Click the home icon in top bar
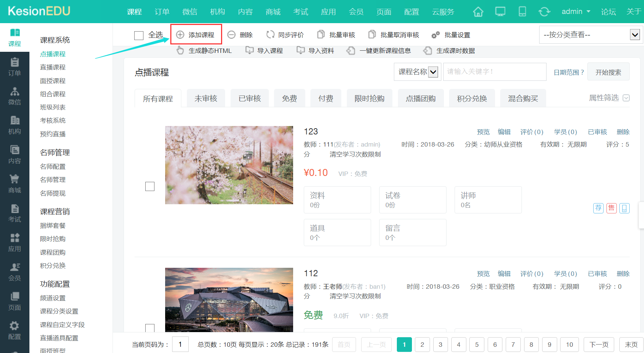The width and height of the screenshot is (644, 353). point(478,12)
